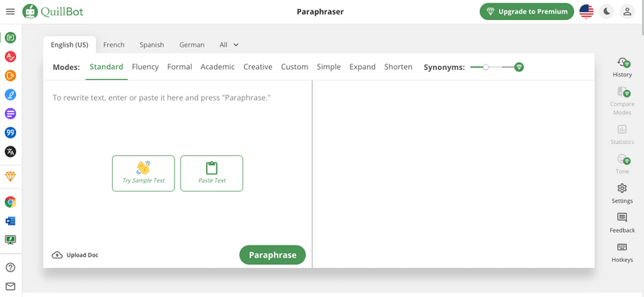Select the Academic mode
Image resolution: width=644 pixels, height=297 pixels.
click(217, 67)
